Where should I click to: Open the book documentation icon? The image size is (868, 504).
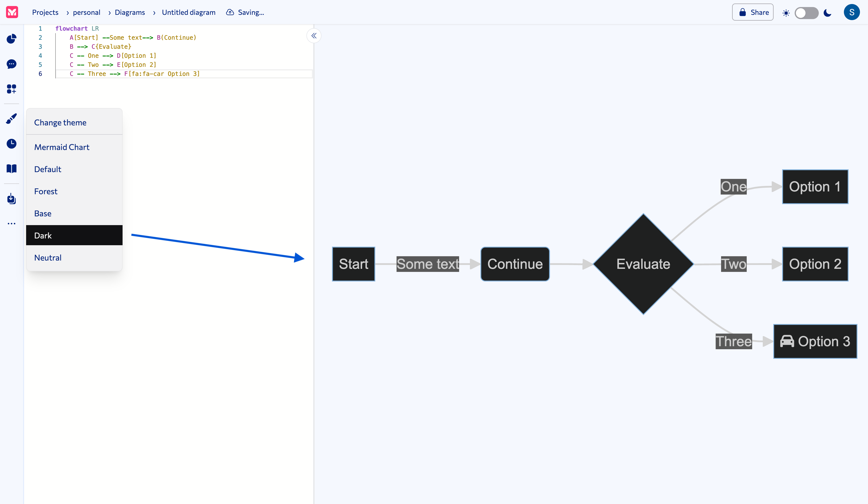click(x=11, y=168)
